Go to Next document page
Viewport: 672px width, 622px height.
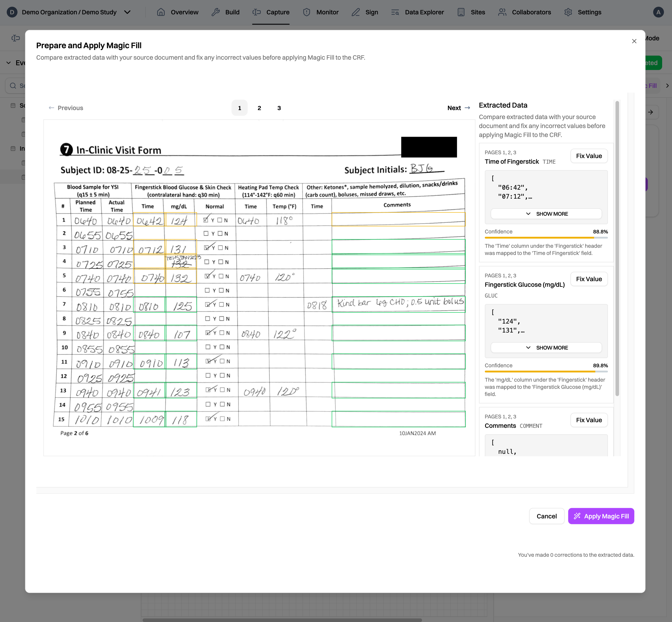(x=458, y=108)
